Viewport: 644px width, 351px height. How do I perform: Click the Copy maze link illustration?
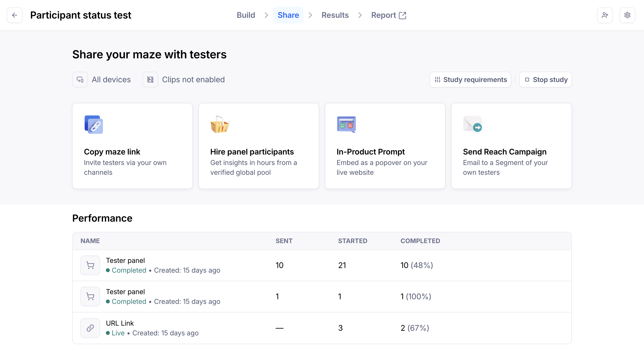tap(94, 124)
